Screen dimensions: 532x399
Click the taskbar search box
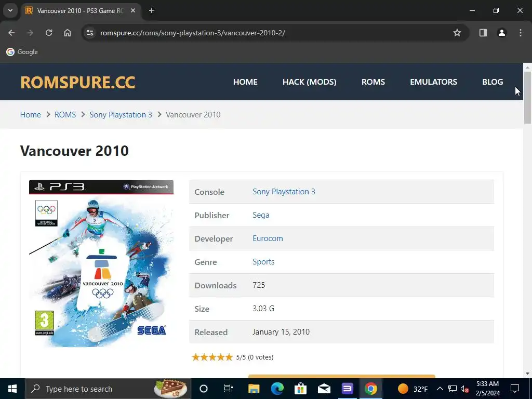[x=108, y=389]
